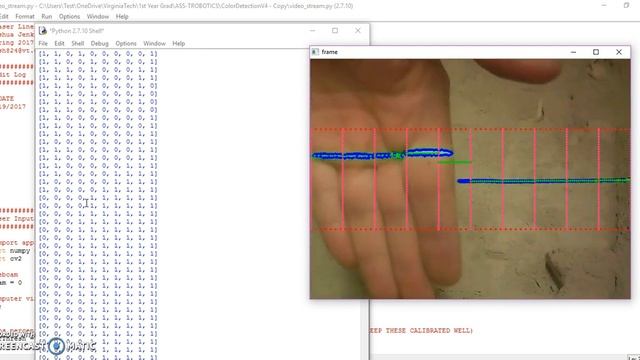This screenshot has width=640, height=360.
Task: Open Shell menu in Python Shell
Action: point(78,44)
